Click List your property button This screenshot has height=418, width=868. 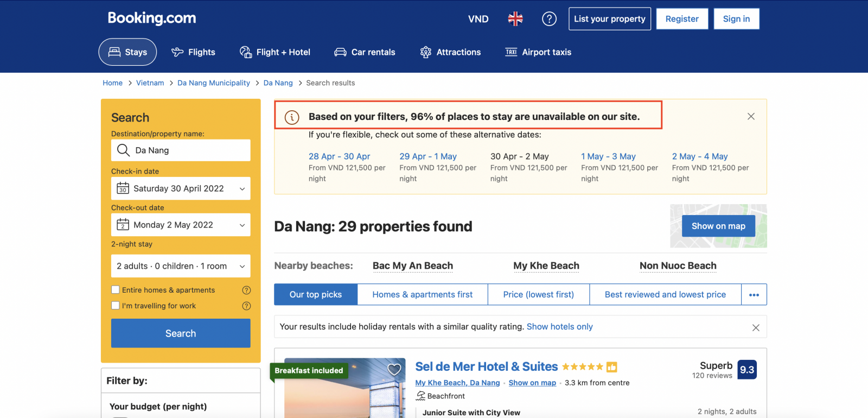pos(610,19)
